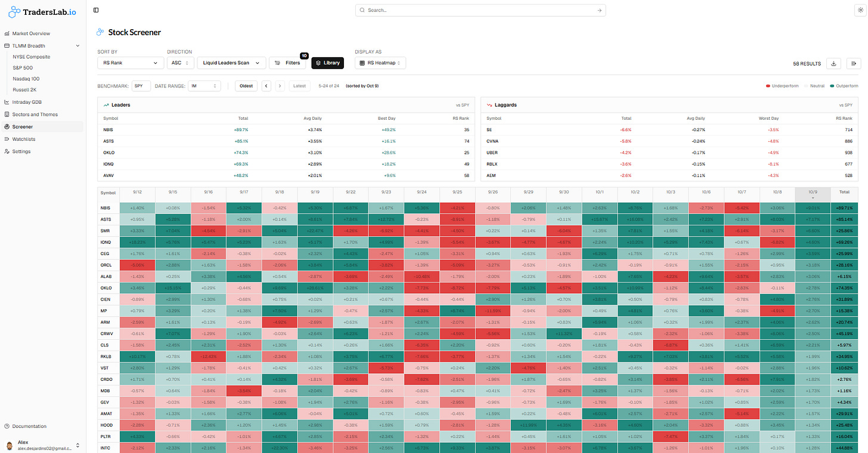
Task: Click the green Outperform legend swatch
Action: tap(832, 86)
